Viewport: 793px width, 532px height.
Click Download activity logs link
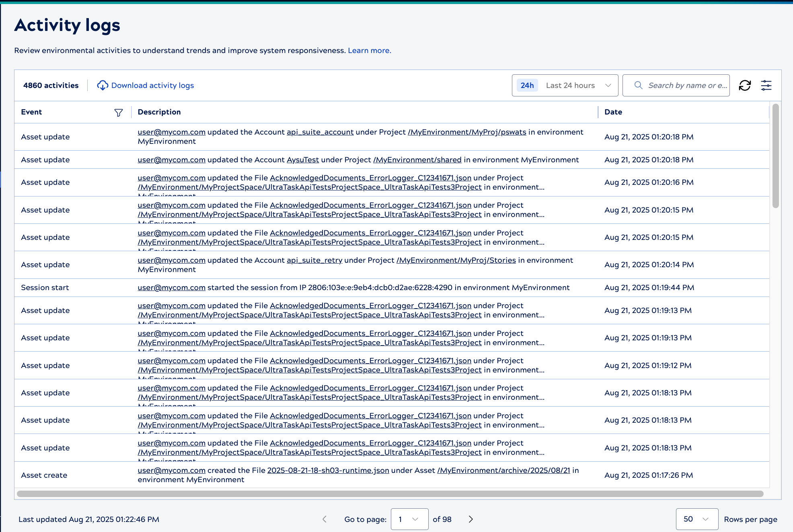point(152,85)
